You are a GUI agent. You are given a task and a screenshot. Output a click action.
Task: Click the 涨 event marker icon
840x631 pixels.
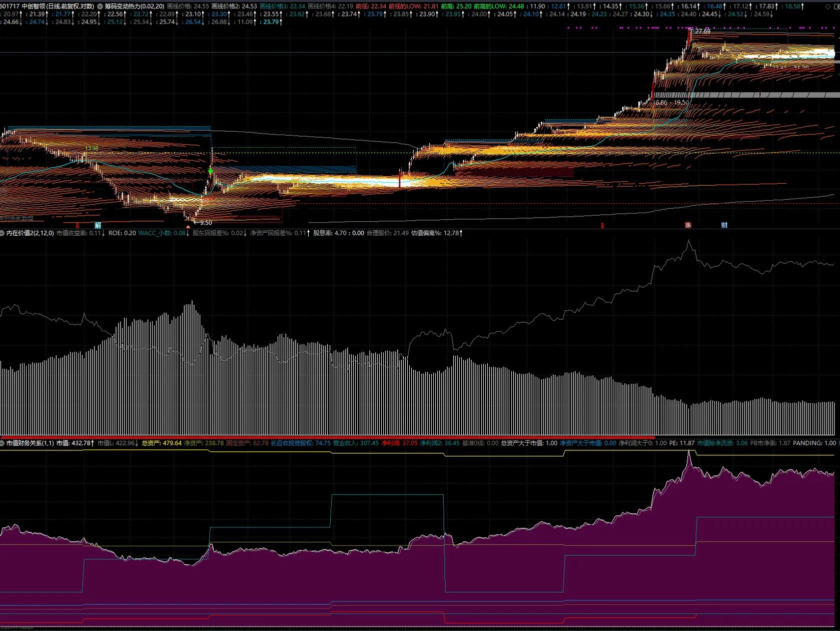tap(688, 225)
